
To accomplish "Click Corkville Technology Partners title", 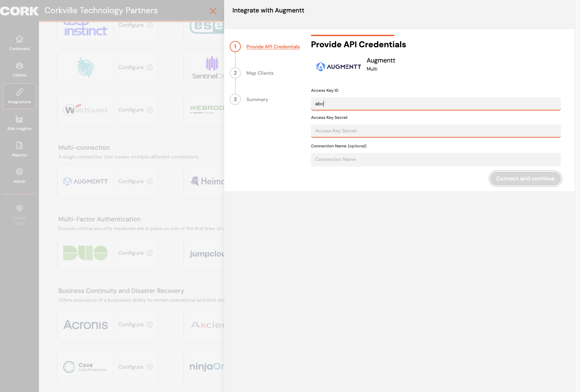I will point(101,10).
